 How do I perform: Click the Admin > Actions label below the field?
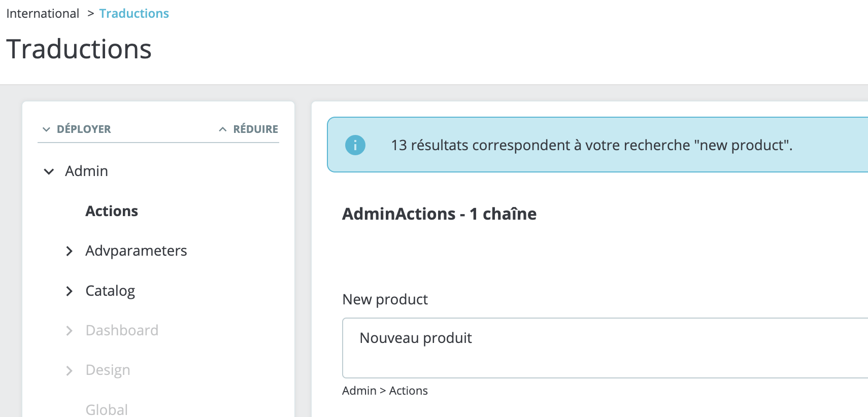(x=385, y=391)
